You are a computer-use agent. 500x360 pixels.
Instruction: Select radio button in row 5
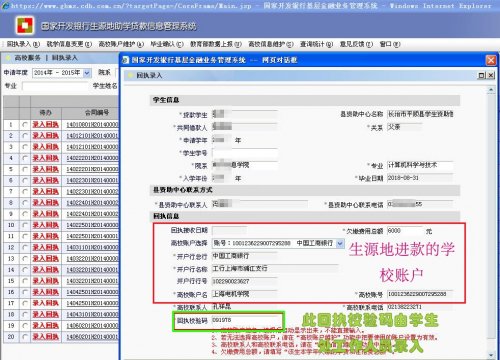pyautogui.click(x=25, y=169)
